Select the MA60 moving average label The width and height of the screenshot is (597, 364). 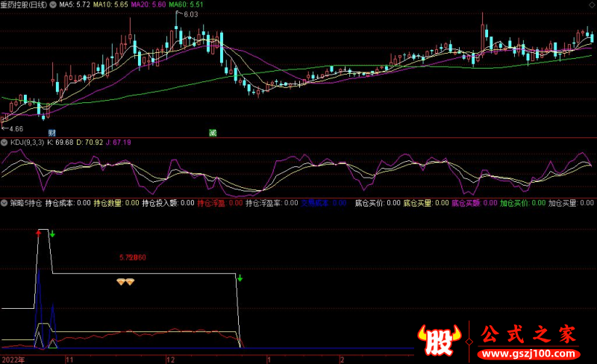point(184,5)
